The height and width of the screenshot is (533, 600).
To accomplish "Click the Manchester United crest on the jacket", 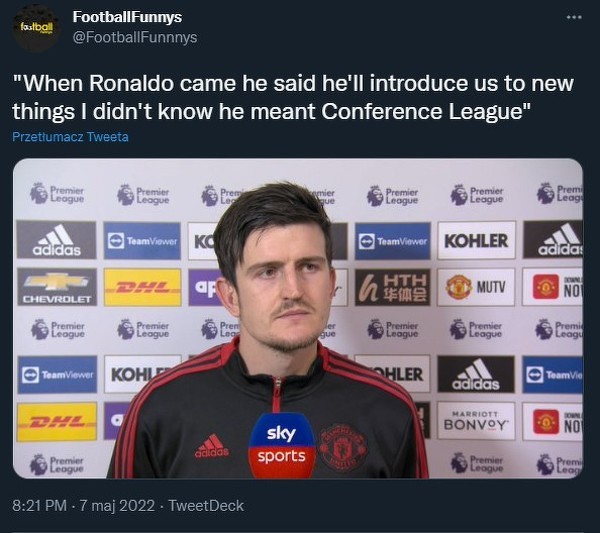I will click(x=343, y=447).
